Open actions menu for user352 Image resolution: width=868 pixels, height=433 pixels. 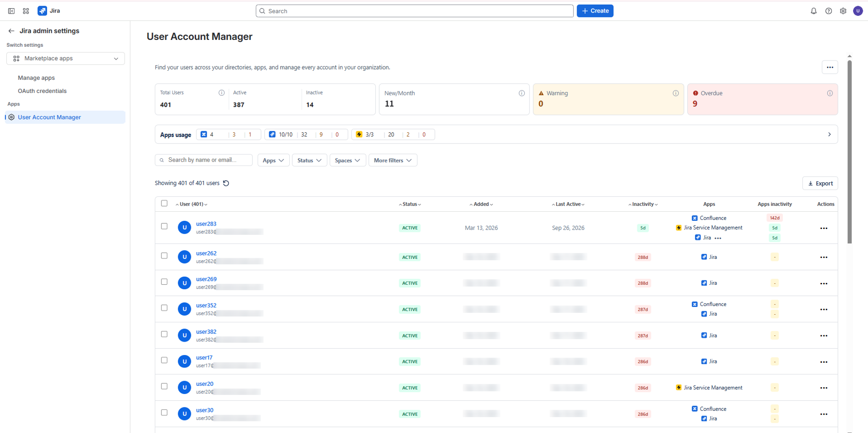click(x=824, y=309)
